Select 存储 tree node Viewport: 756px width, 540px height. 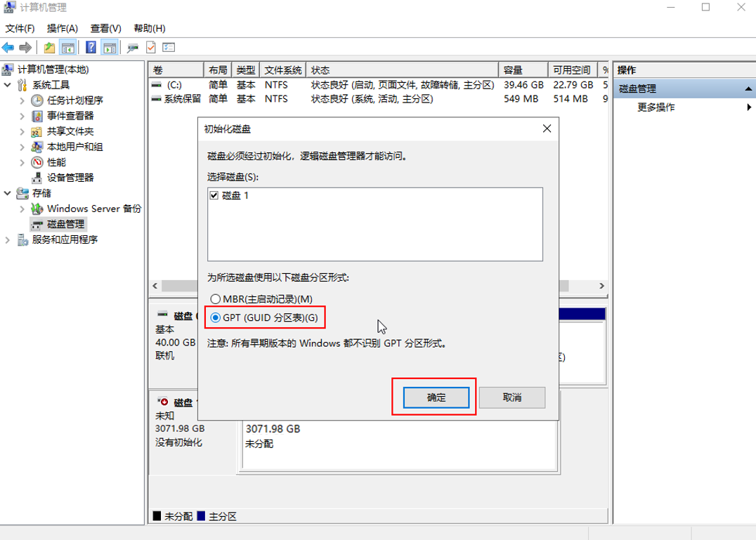pos(41,192)
